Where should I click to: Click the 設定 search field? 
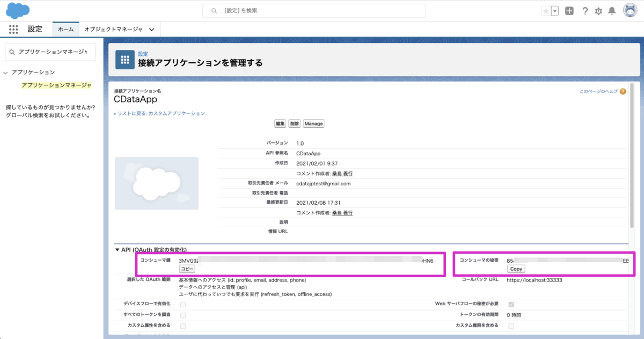(x=314, y=10)
